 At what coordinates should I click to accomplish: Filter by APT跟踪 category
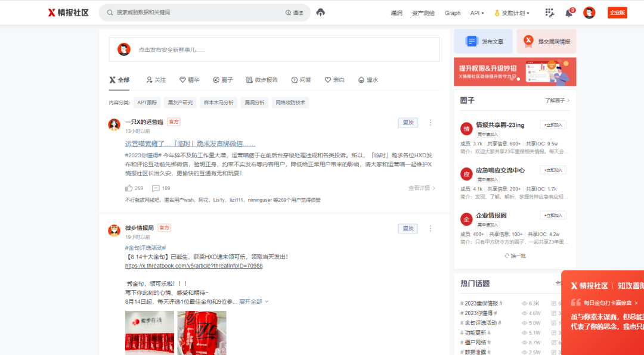(147, 102)
